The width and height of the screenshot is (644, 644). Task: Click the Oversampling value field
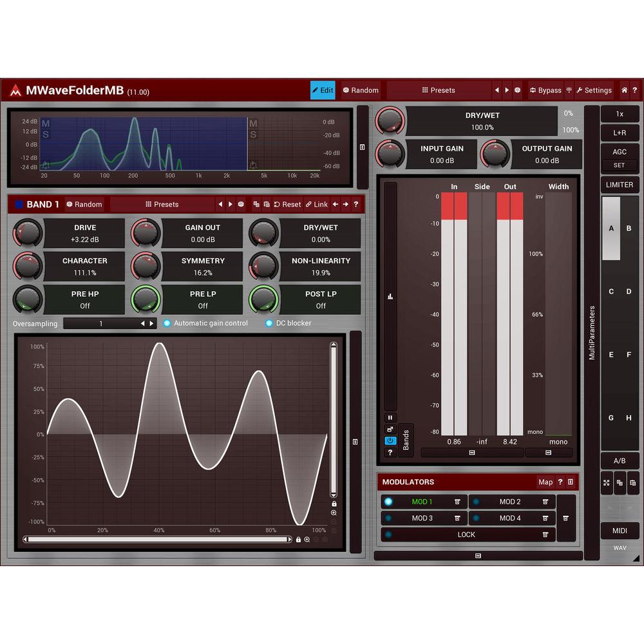coord(101,323)
